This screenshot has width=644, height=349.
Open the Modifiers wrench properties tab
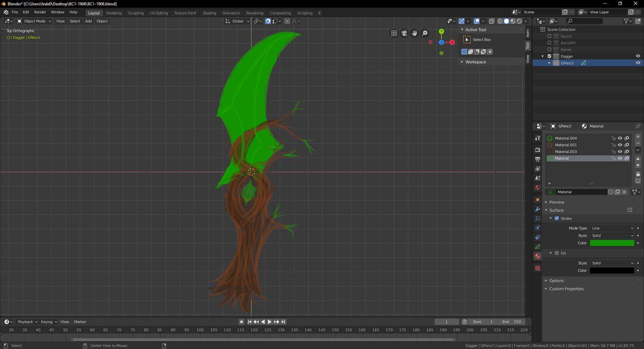pos(538,209)
